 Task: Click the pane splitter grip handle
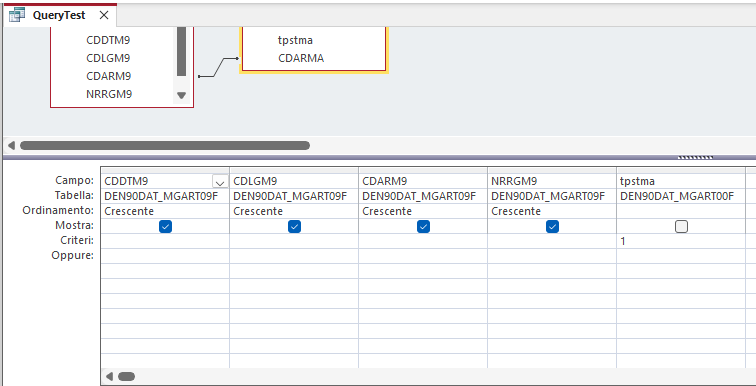point(695,157)
